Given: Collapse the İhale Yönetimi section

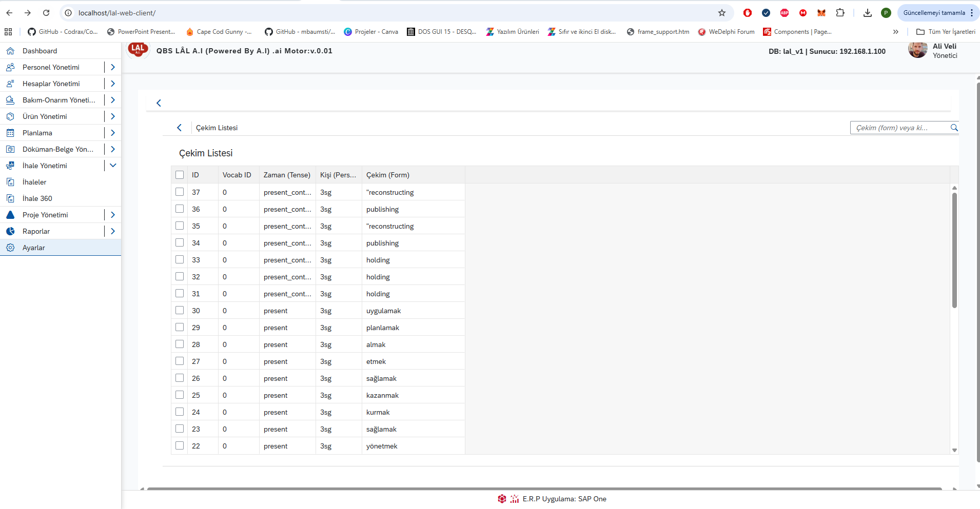Looking at the screenshot, I should point(113,166).
